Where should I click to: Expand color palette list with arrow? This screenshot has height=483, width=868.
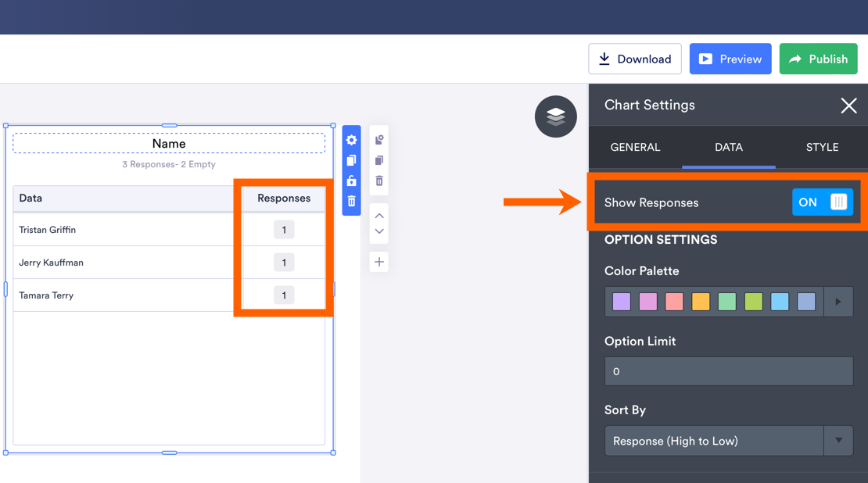click(x=838, y=302)
